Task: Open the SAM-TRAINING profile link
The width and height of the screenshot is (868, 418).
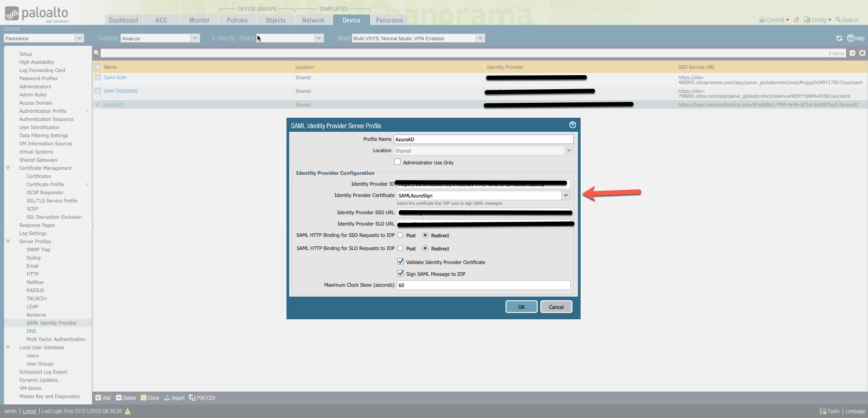Action: pyautogui.click(x=121, y=91)
